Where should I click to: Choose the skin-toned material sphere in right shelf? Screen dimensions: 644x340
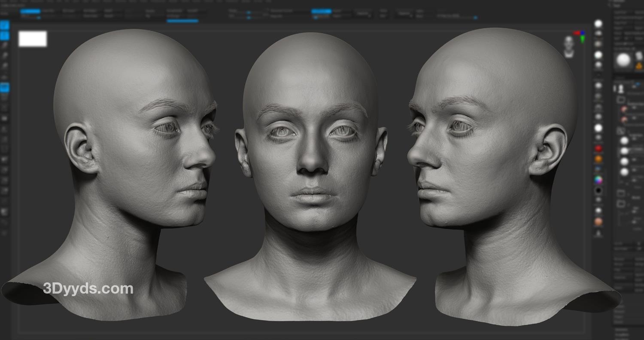(x=598, y=222)
